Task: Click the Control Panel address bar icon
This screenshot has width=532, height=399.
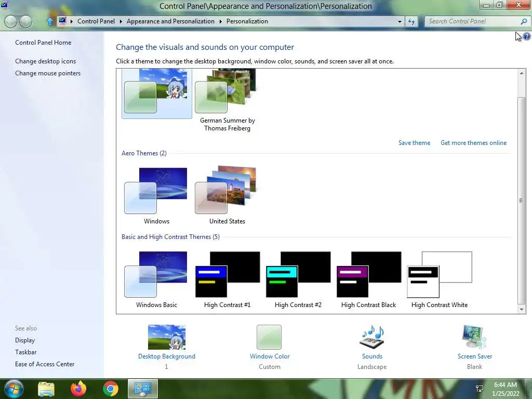Action: pyautogui.click(x=62, y=21)
